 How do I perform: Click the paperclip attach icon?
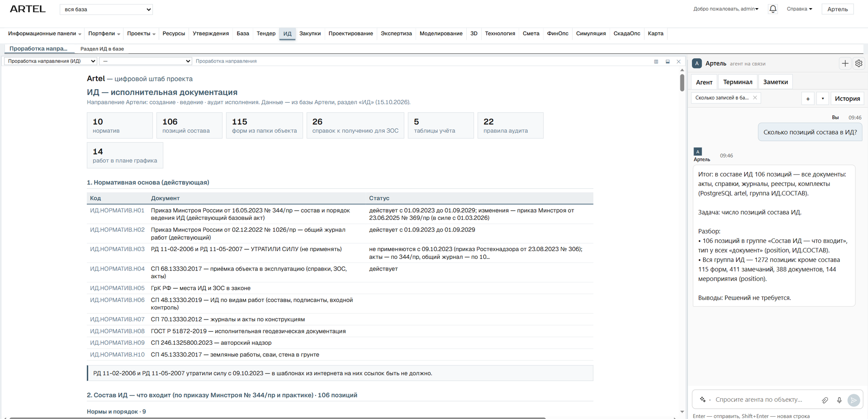click(825, 400)
